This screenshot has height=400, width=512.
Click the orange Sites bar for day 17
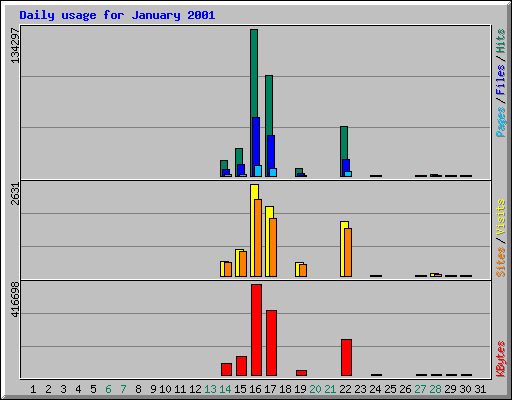pyautogui.click(x=273, y=247)
